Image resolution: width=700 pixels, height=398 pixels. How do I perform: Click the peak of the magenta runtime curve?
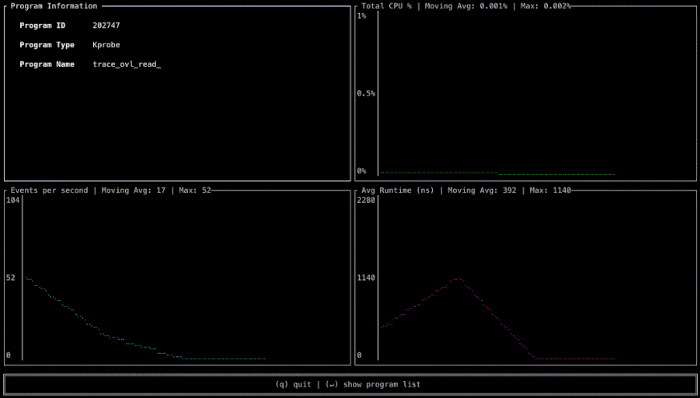[458, 279]
